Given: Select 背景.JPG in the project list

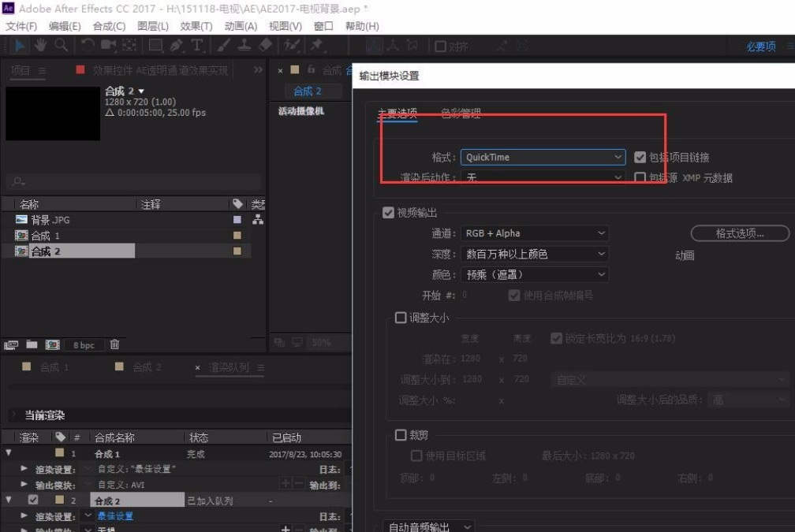Looking at the screenshot, I should click(50, 219).
